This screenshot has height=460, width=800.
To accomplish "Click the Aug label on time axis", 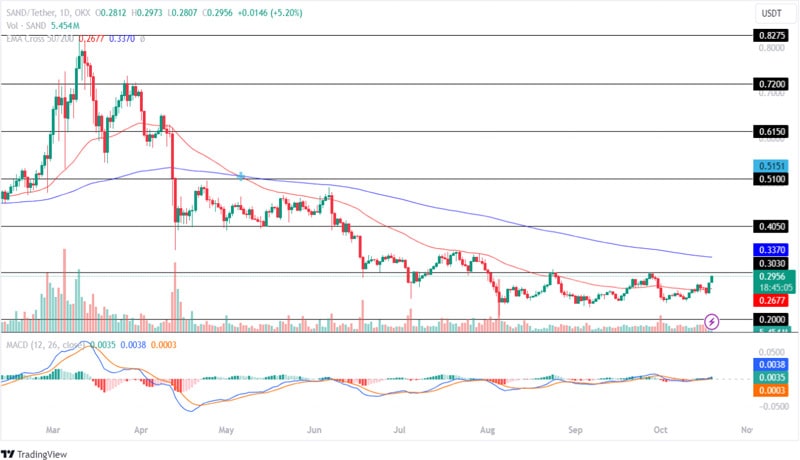I will point(487,430).
